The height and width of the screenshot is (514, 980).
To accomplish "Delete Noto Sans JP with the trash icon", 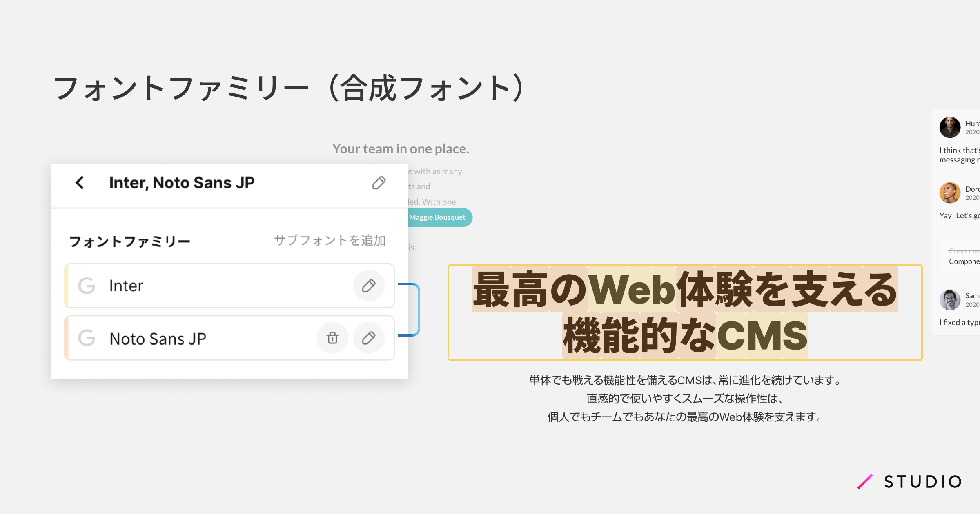I will [x=333, y=338].
